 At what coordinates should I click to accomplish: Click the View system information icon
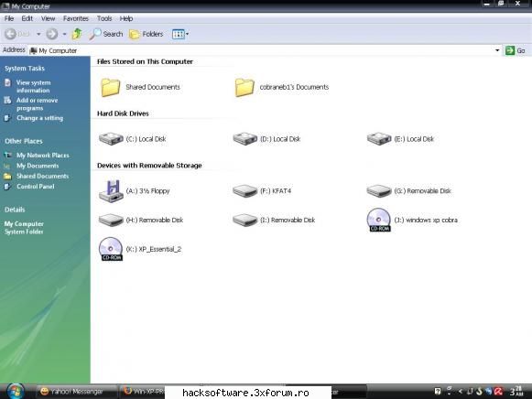7,82
